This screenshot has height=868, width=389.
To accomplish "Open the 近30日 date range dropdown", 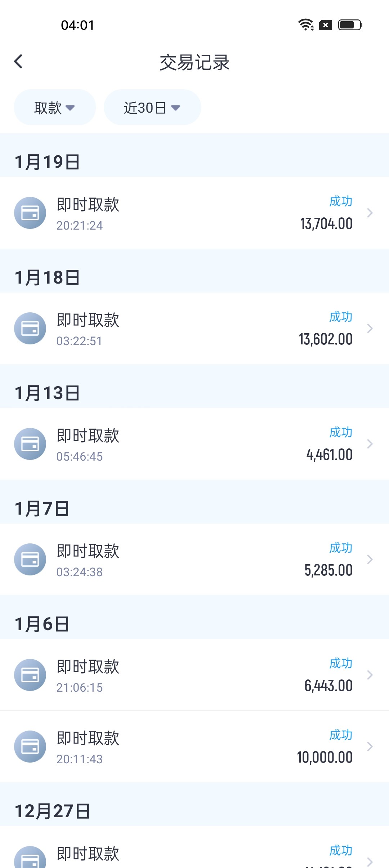I will (152, 107).
